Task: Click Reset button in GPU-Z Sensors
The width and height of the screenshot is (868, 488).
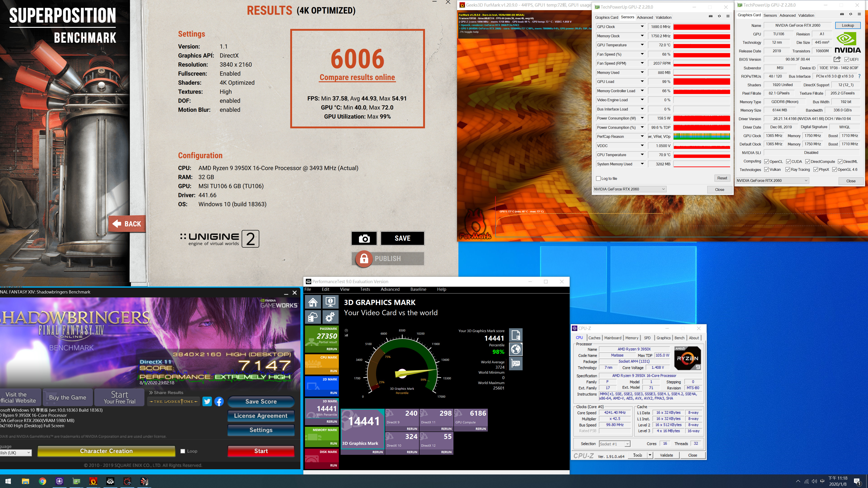Action: [x=722, y=178]
